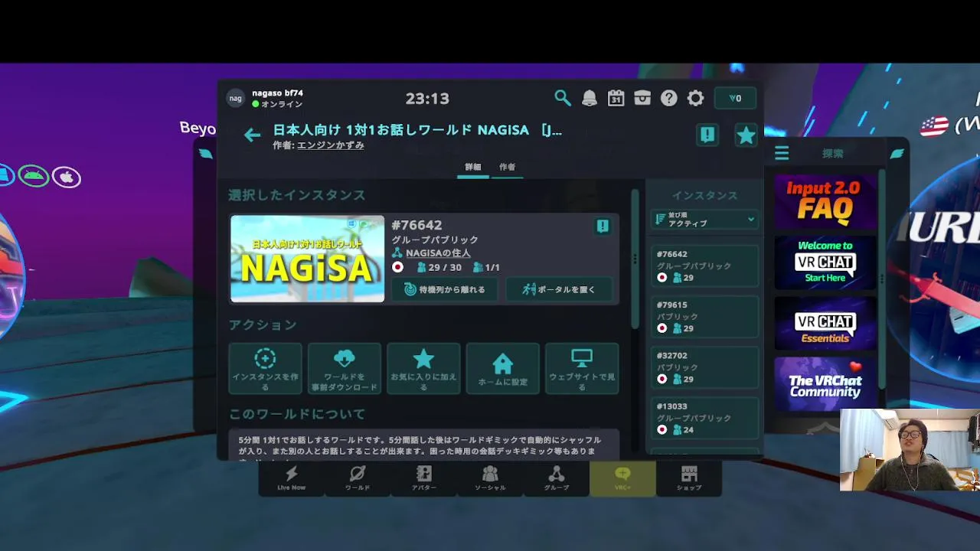Open the notifications bell

pyautogui.click(x=590, y=98)
